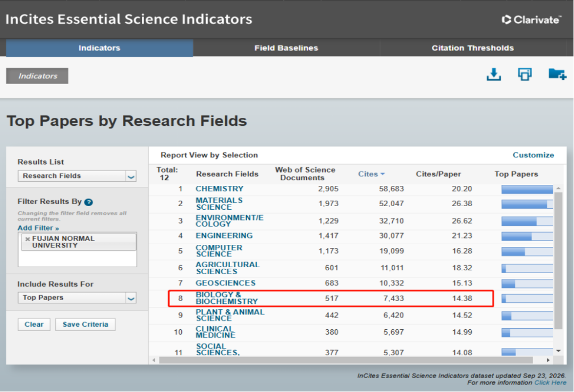Click the Web of Science Documents header
574x392 pixels.
(x=305, y=174)
